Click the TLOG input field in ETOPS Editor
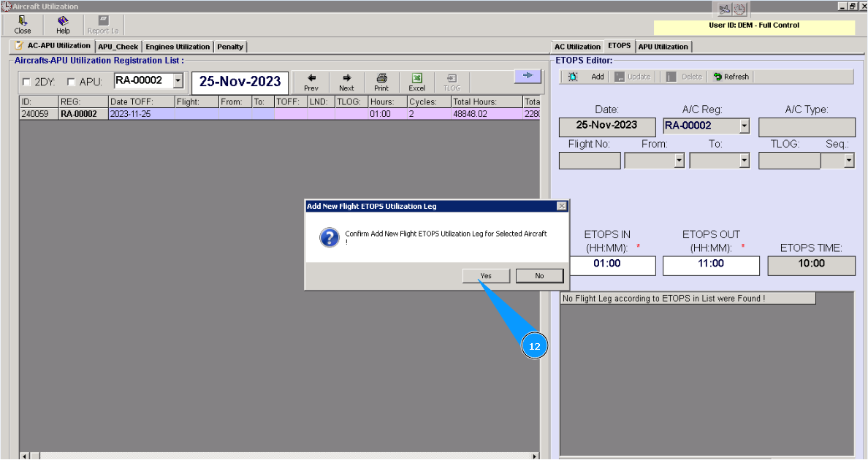Viewport: 868px width, 460px height. pyautogui.click(x=789, y=161)
